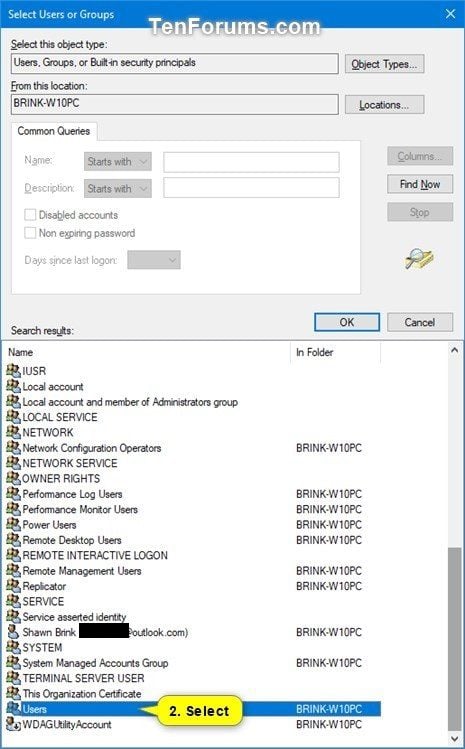The height and width of the screenshot is (749, 465).
Task: Select the 'Remote Management Users' name
Action: pyautogui.click(x=82, y=570)
